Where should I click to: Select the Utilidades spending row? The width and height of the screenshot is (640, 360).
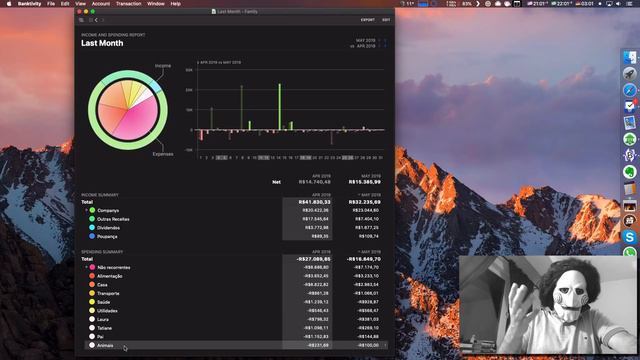(x=235, y=311)
